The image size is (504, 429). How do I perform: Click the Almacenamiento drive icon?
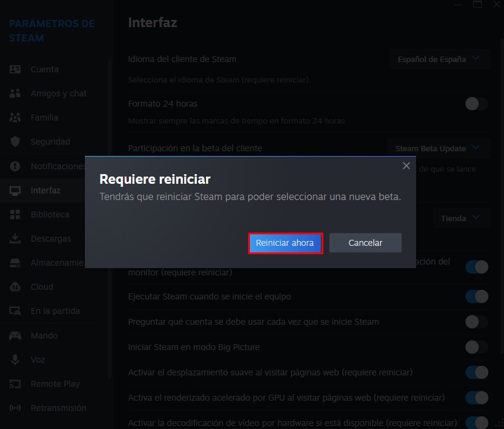[x=15, y=263]
